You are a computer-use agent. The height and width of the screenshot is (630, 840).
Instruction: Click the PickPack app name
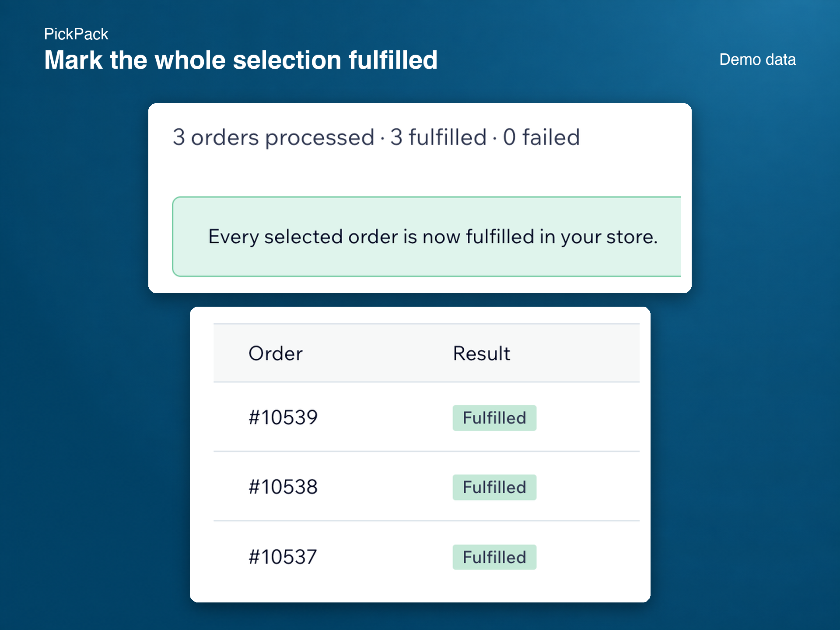coord(76,34)
